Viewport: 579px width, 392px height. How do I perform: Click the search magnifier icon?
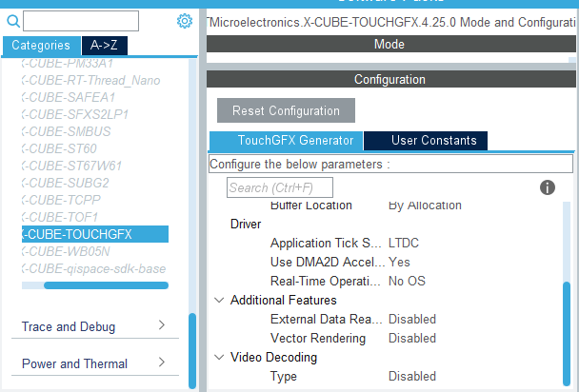13,21
